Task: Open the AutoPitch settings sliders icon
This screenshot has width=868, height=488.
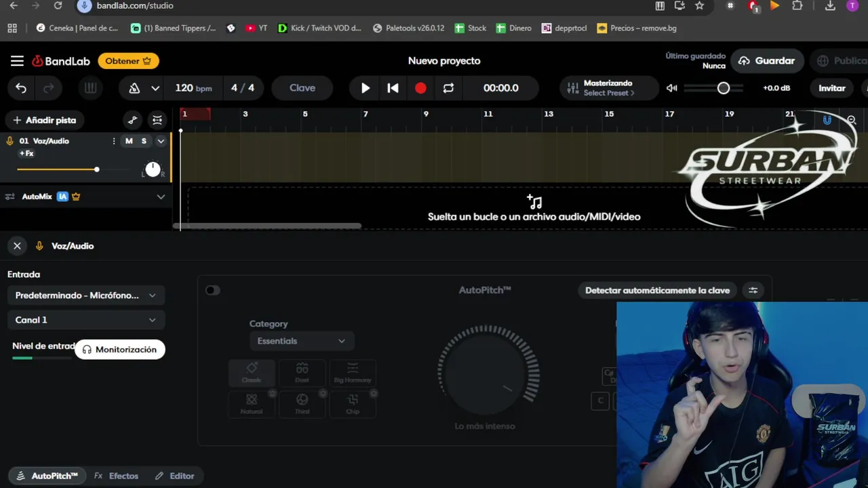Action: pyautogui.click(x=753, y=290)
